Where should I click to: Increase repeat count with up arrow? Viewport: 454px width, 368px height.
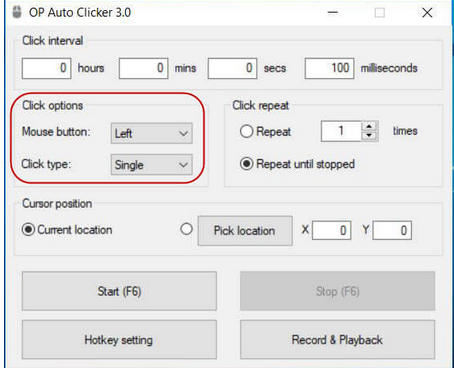pos(369,127)
